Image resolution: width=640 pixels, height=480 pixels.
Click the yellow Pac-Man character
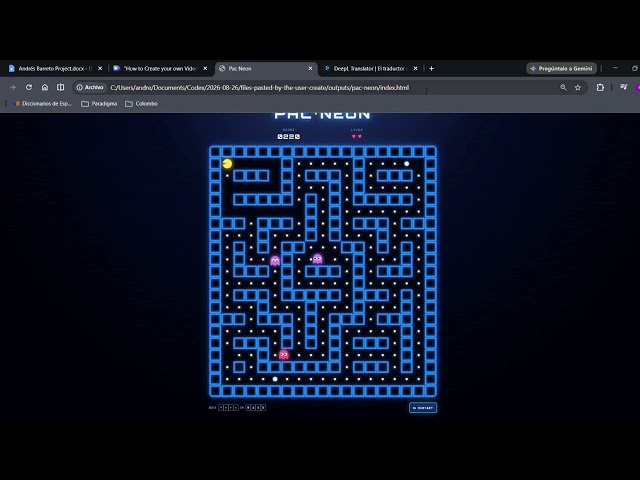[x=227, y=164]
